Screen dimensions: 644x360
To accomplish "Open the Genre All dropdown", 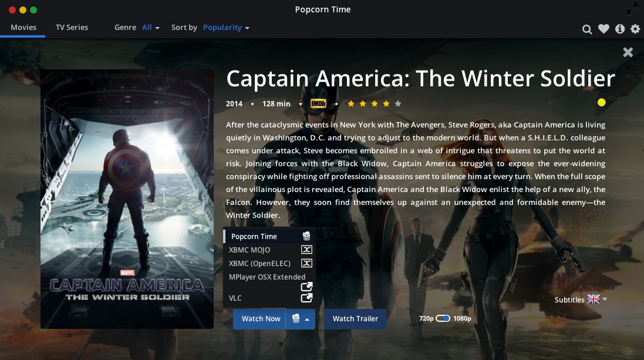I will pos(150,28).
